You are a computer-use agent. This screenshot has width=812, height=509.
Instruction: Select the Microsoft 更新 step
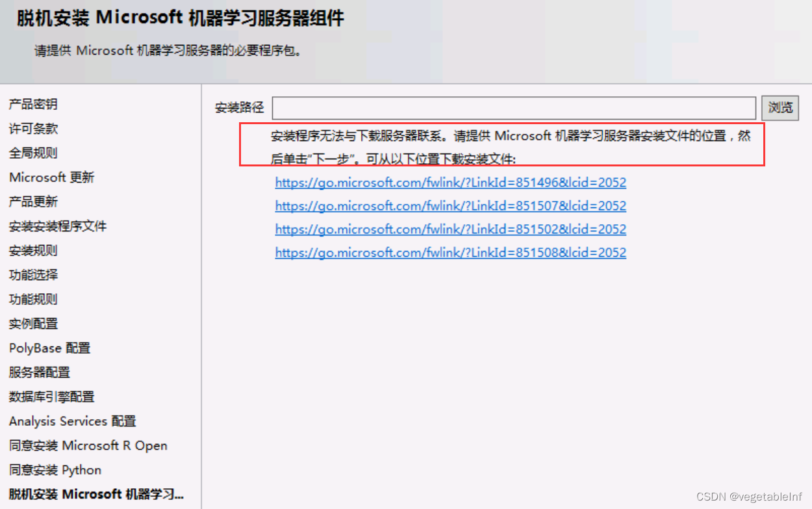[51, 177]
